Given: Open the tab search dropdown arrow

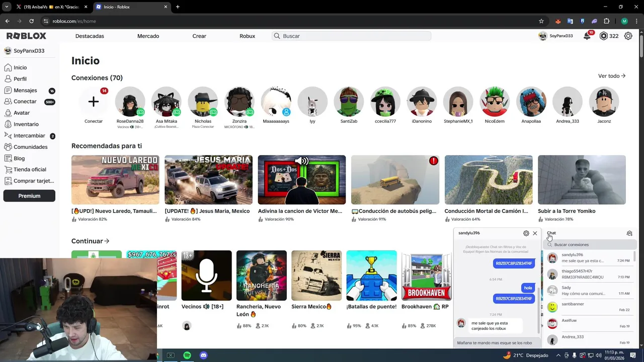Looking at the screenshot, I should (7, 7).
